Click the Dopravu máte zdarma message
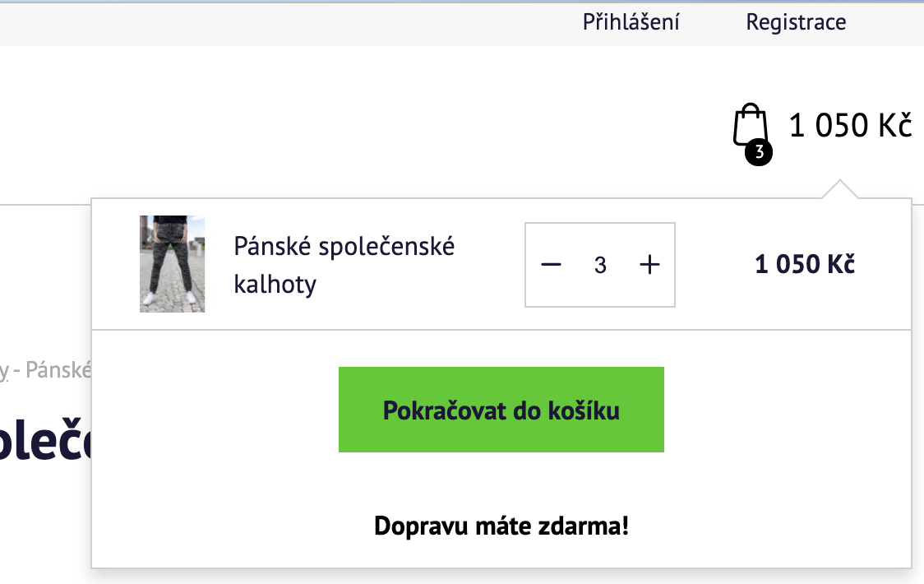The image size is (924, 584). coord(501,526)
